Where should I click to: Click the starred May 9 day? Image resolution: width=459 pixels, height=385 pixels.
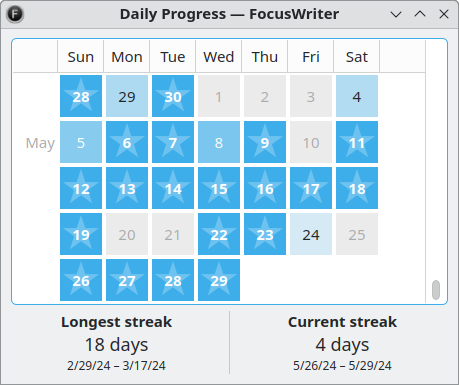click(x=265, y=142)
